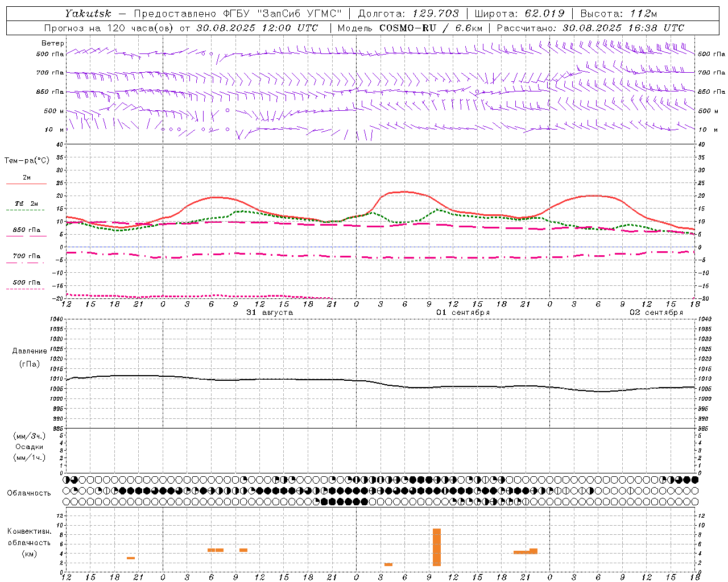
Task: Click the '700 гПа' temperature legend entry
Action: 27,256
